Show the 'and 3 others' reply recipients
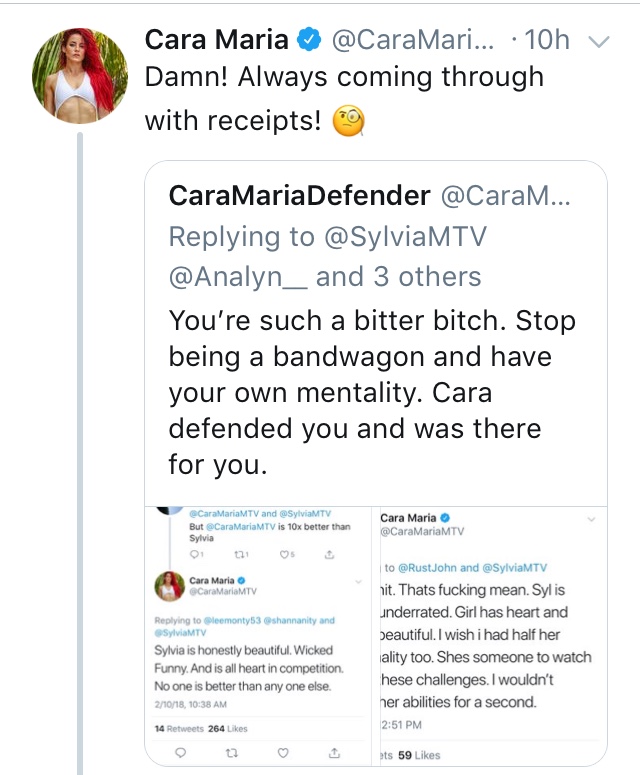 [x=398, y=277]
